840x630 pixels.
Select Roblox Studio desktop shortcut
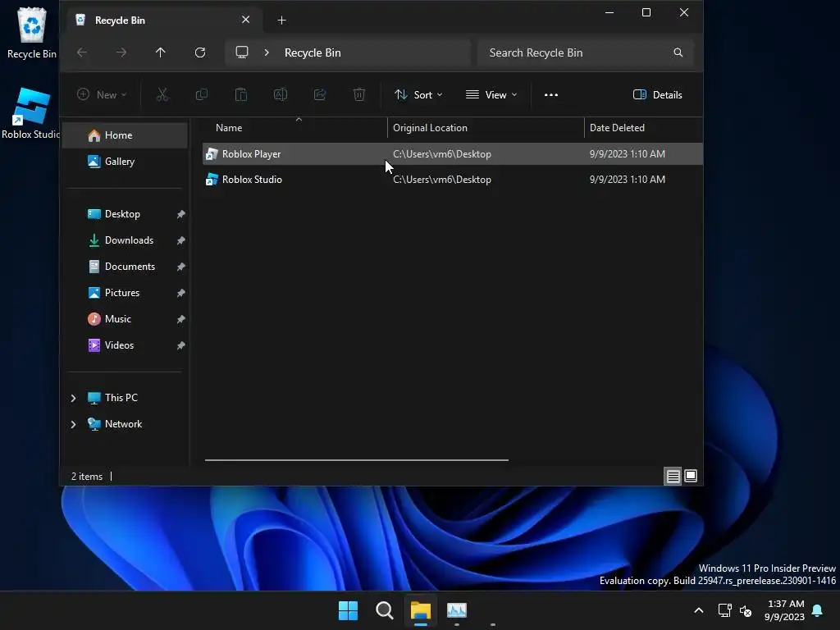pos(30,113)
